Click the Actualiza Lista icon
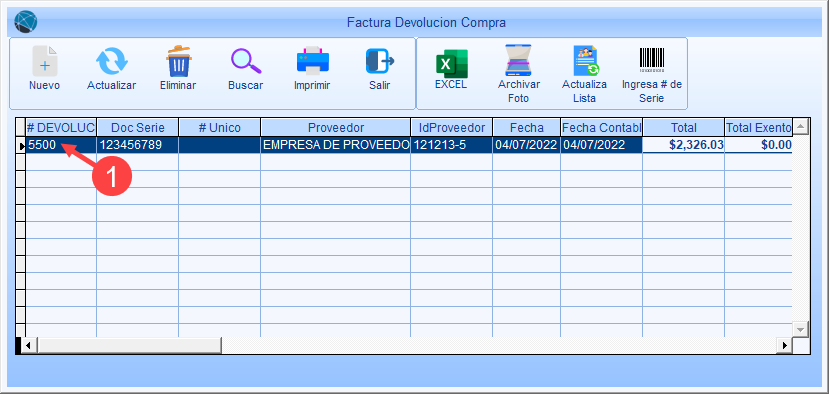The height and width of the screenshot is (394, 829). point(585,61)
